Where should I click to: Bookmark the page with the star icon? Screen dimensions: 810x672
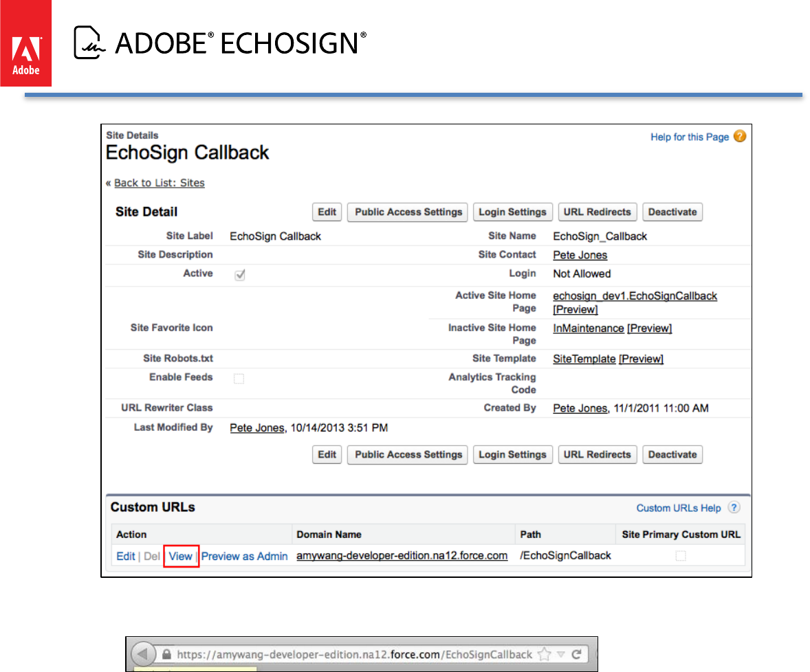544,654
